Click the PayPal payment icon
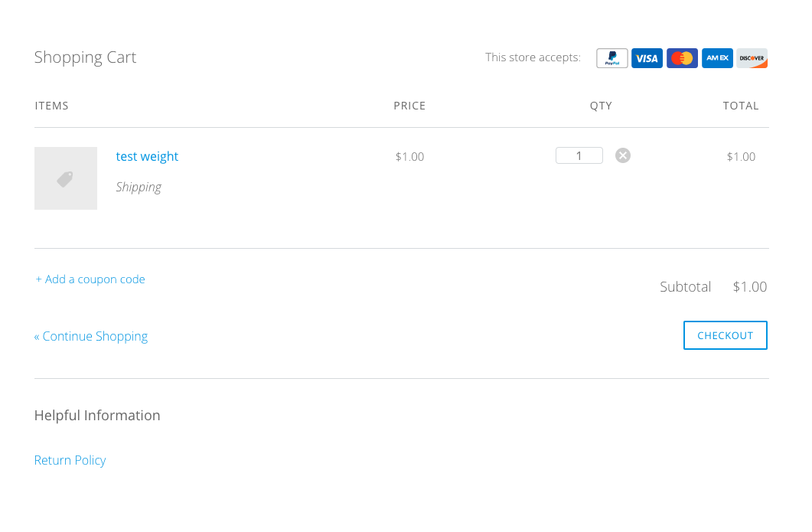The height and width of the screenshot is (532, 812). (611, 58)
